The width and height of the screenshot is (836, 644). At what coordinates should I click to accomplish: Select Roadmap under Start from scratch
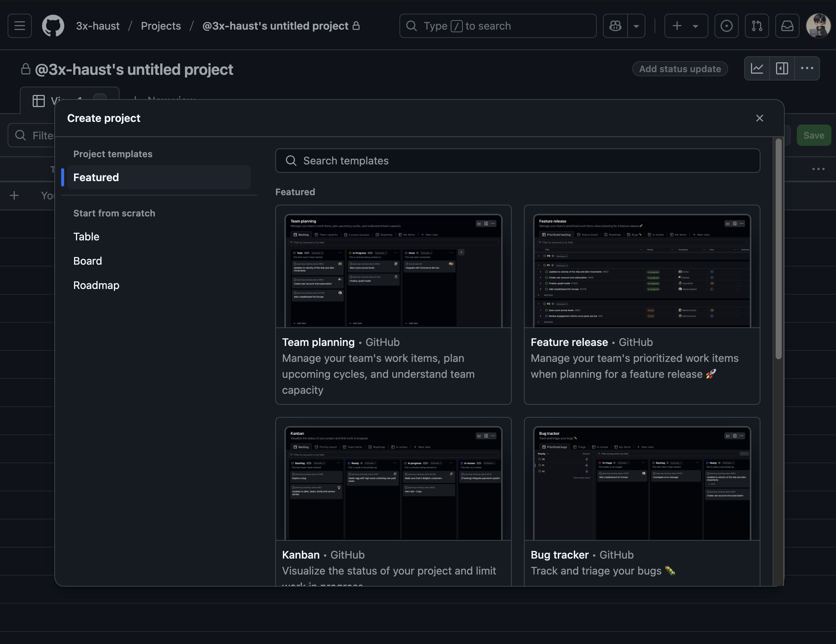coord(96,285)
